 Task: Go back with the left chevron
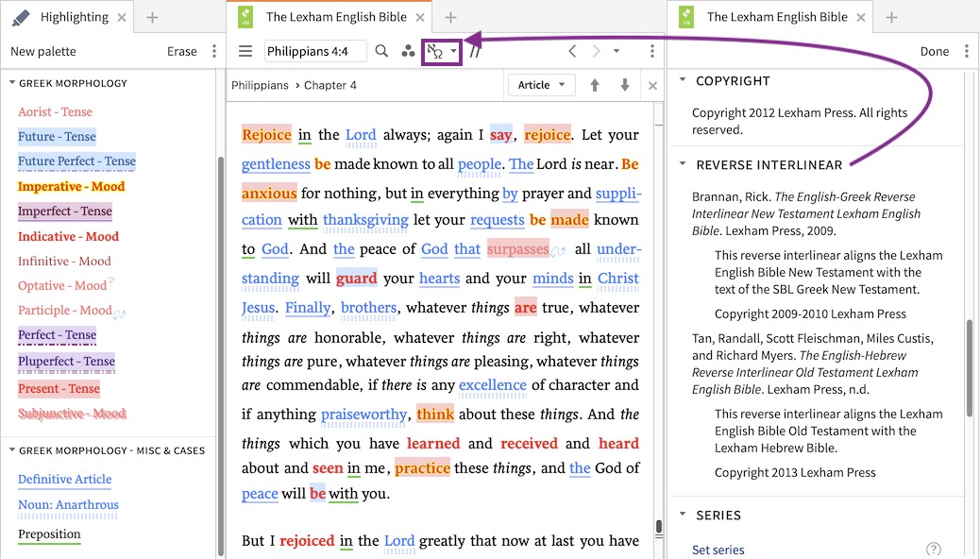(x=572, y=51)
